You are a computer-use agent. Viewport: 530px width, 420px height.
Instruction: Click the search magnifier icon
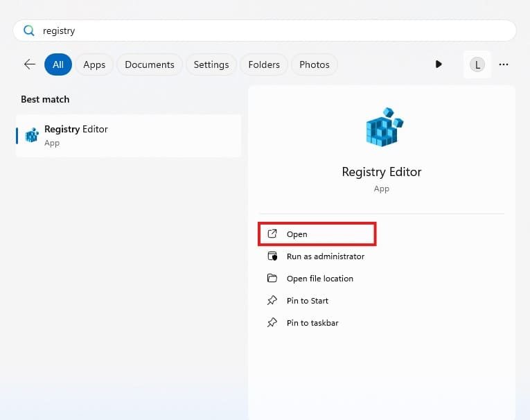[28, 30]
